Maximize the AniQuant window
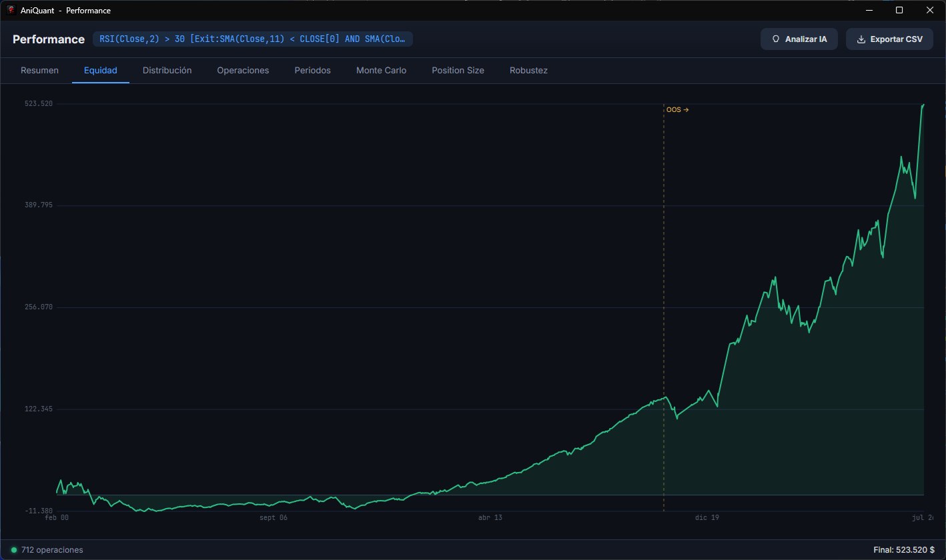 pos(899,10)
